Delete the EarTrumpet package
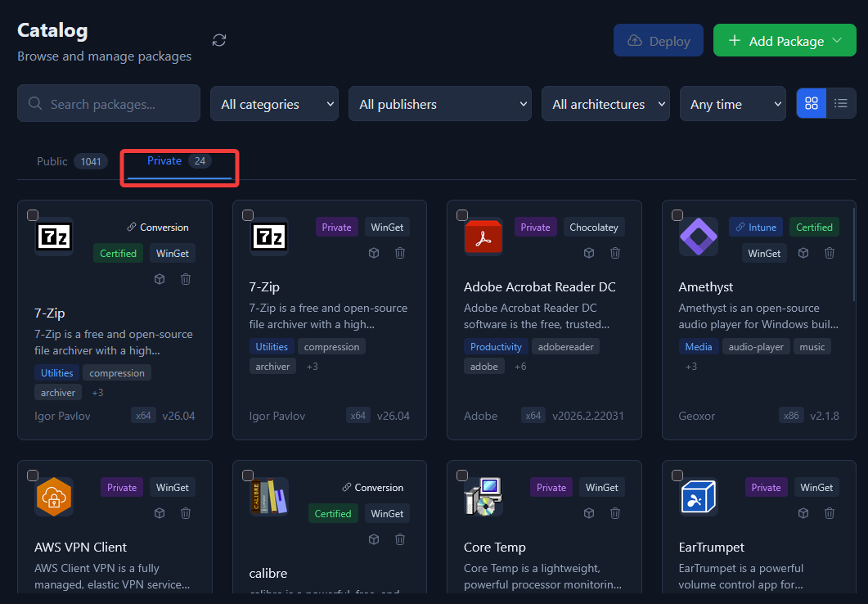 [830, 513]
